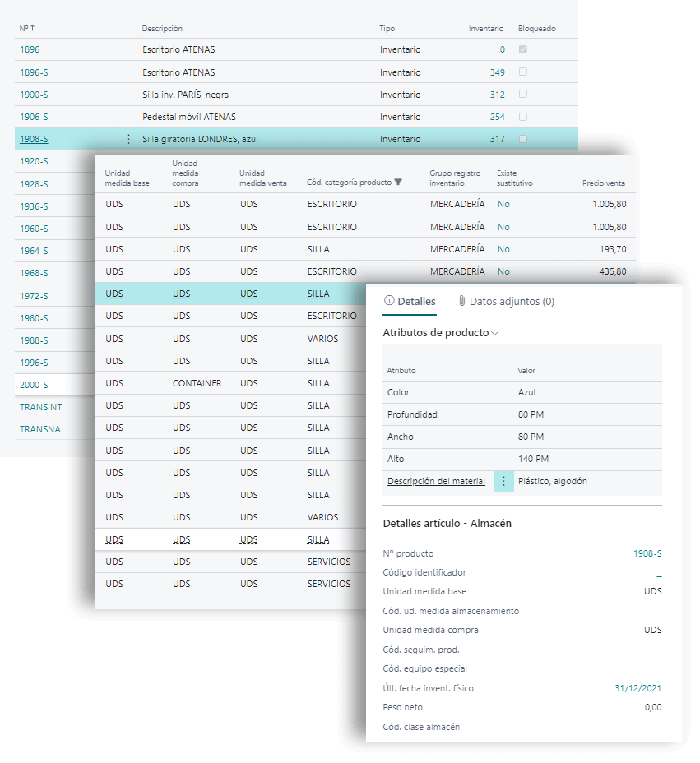Select the CONTAINER purchase unit cell
This screenshot has height=763, width=700.
tap(197, 383)
